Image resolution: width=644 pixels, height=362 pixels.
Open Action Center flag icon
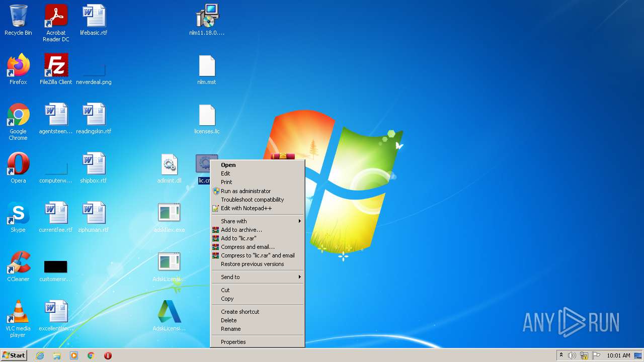(x=596, y=355)
